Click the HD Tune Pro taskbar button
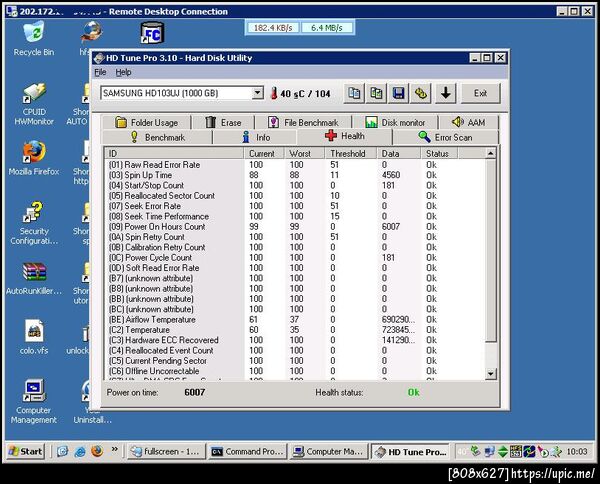Screen dimensions: 600x484 click(411, 451)
